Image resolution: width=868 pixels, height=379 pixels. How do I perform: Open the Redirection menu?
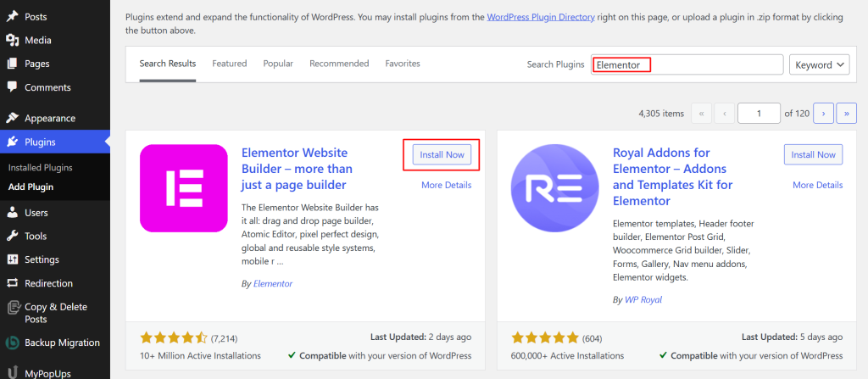[55, 283]
